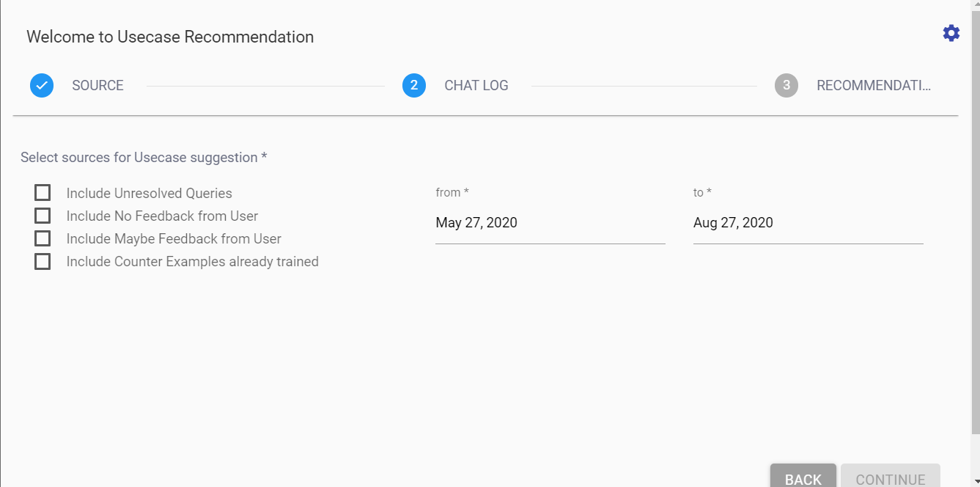Open the settings gear icon
This screenshot has width=980, height=487.
(x=951, y=33)
